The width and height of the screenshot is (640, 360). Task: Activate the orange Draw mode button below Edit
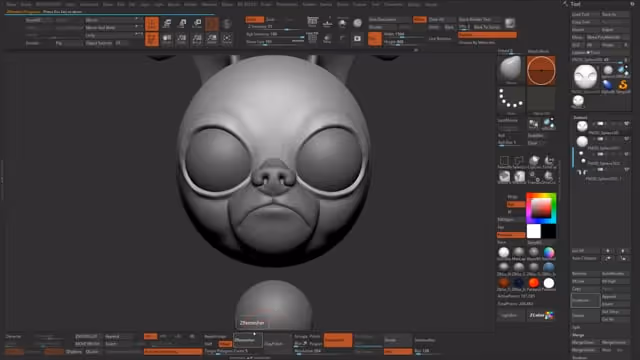pos(152,39)
